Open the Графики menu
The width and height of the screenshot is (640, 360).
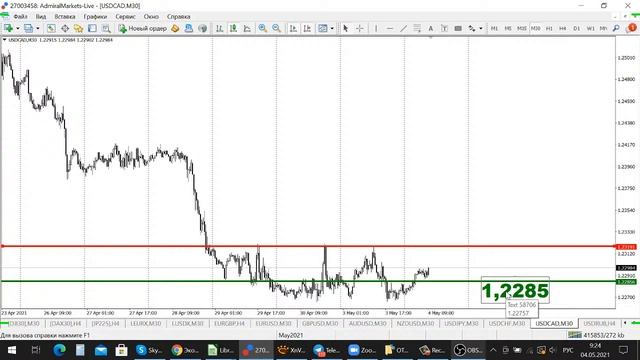coord(95,17)
